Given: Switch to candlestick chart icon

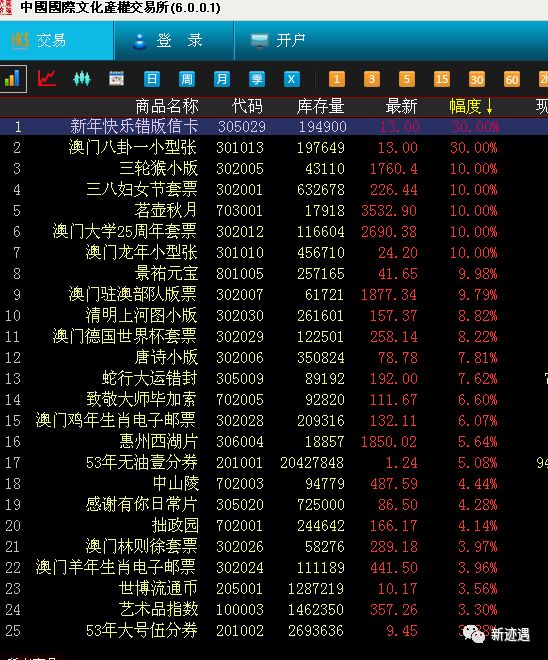Looking at the screenshot, I should click(x=82, y=79).
